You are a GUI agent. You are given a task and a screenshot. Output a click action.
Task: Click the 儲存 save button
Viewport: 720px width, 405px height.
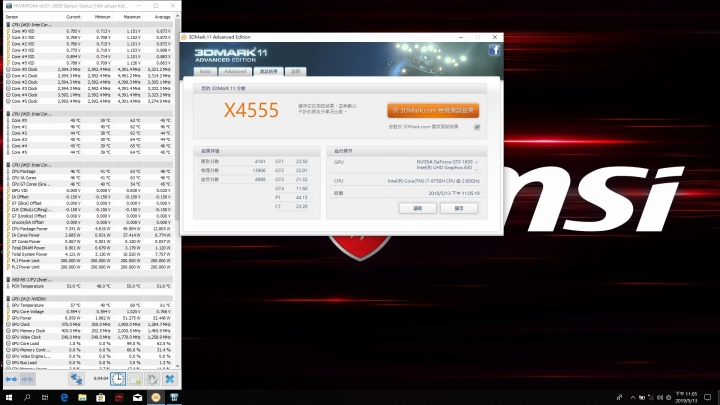[459, 208]
